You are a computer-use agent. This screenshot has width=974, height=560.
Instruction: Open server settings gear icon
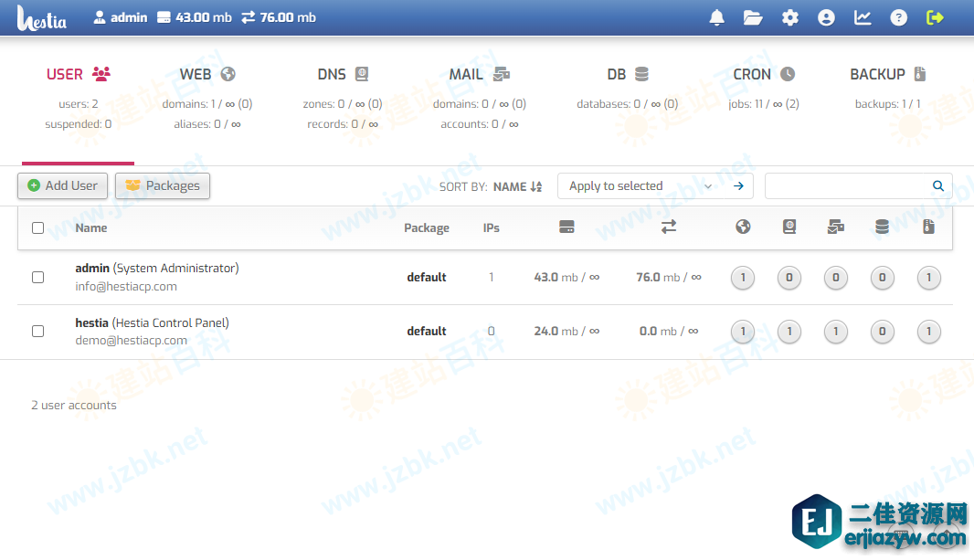[790, 17]
